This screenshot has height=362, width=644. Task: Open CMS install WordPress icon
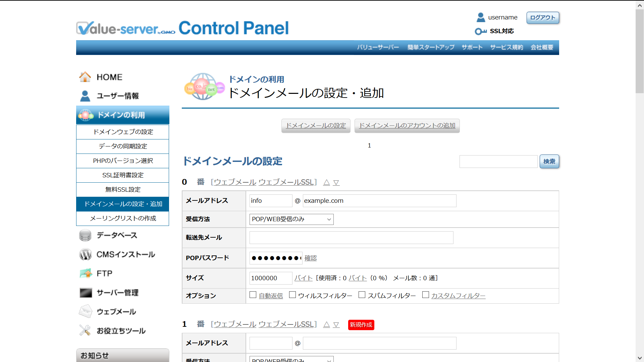click(85, 254)
